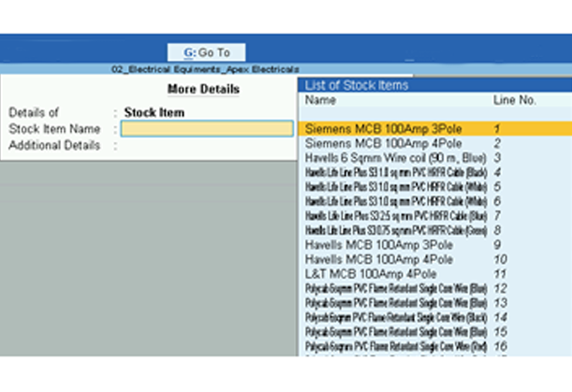The width and height of the screenshot is (572, 392).
Task: Select the stock item on line 8
Action: 434,230
